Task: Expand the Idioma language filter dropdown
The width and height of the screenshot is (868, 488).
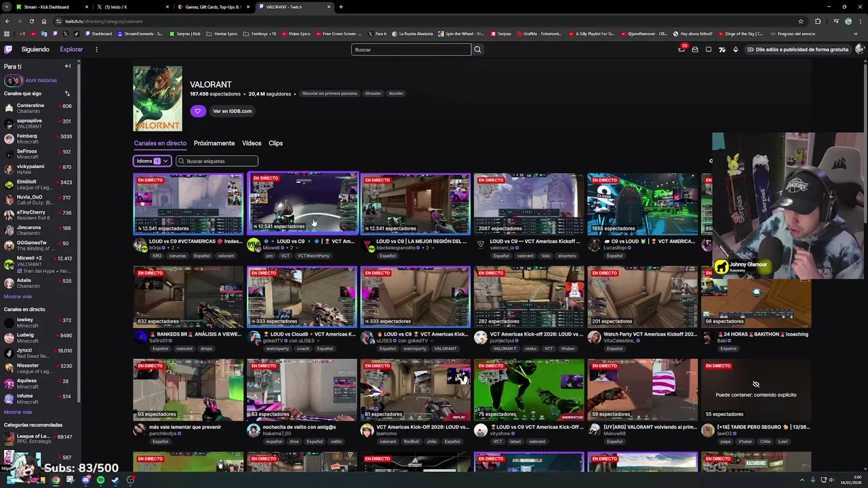Action: [x=153, y=161]
